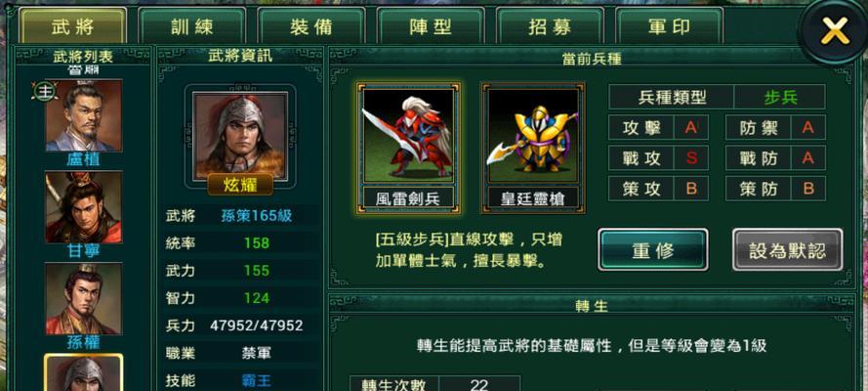The height and width of the screenshot is (391, 868).
Task: Click the 炫耀 show-off badge
Action: pos(240,185)
